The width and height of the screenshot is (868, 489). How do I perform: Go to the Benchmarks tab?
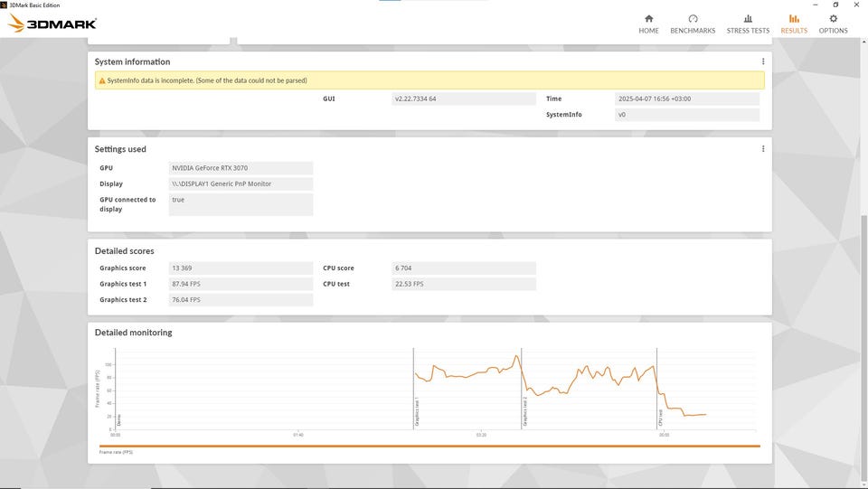click(693, 24)
